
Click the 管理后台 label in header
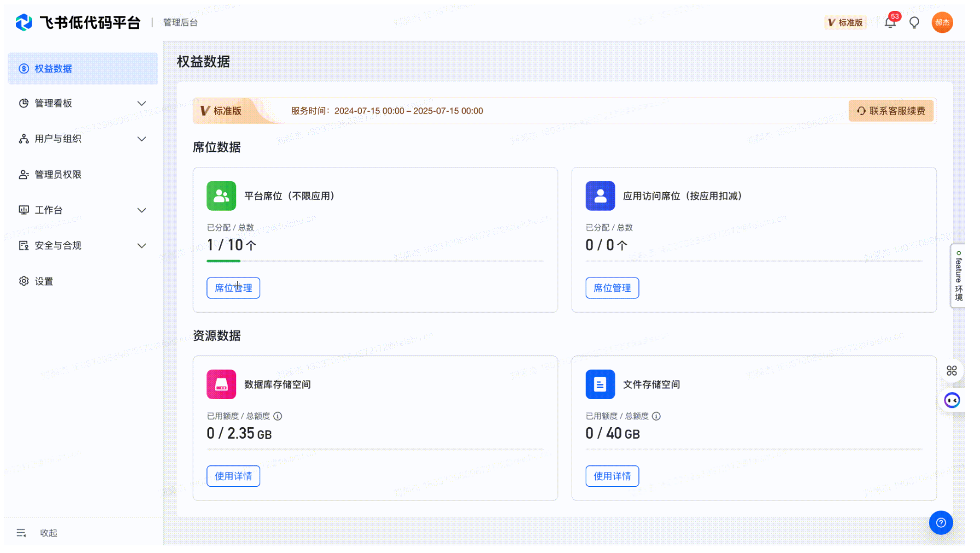pos(181,22)
